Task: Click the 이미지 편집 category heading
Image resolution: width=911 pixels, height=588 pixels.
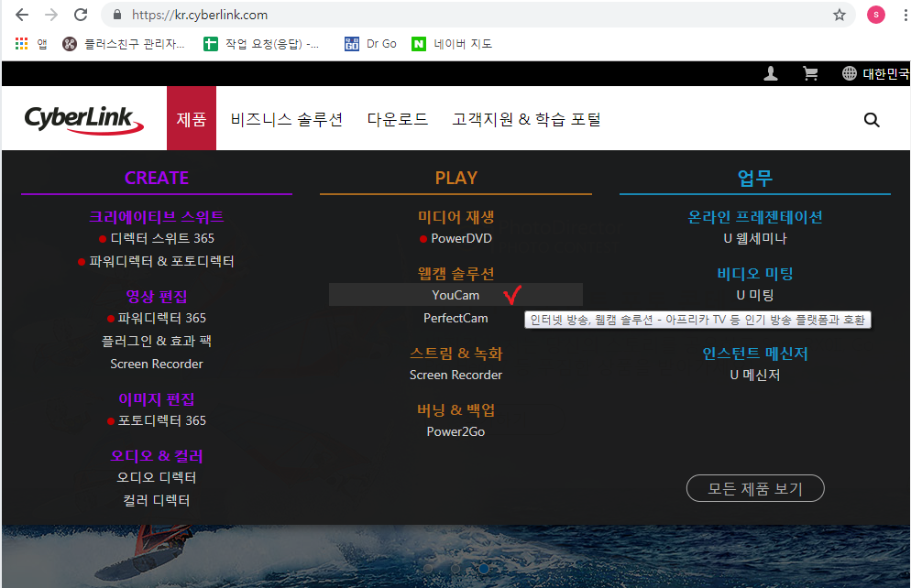Action: coord(157,398)
